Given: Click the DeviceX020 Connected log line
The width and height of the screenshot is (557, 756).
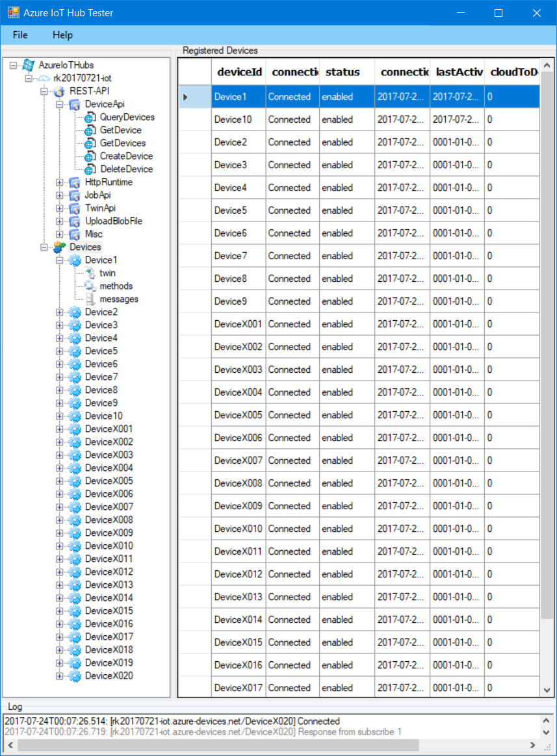Looking at the screenshot, I should 172,722.
